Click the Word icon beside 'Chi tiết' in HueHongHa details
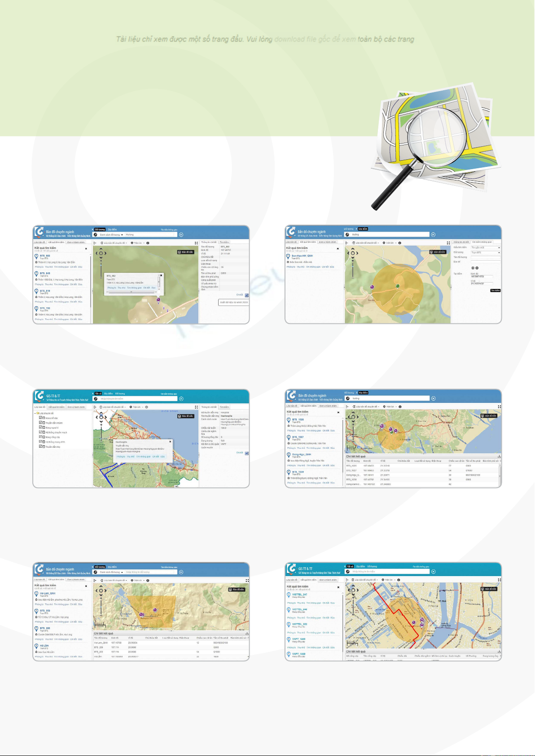This screenshot has height=756, width=535. tap(247, 453)
